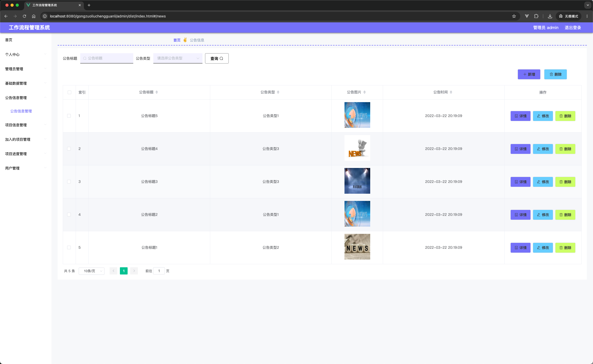Go to the next page arrow in pagination

pos(134,271)
